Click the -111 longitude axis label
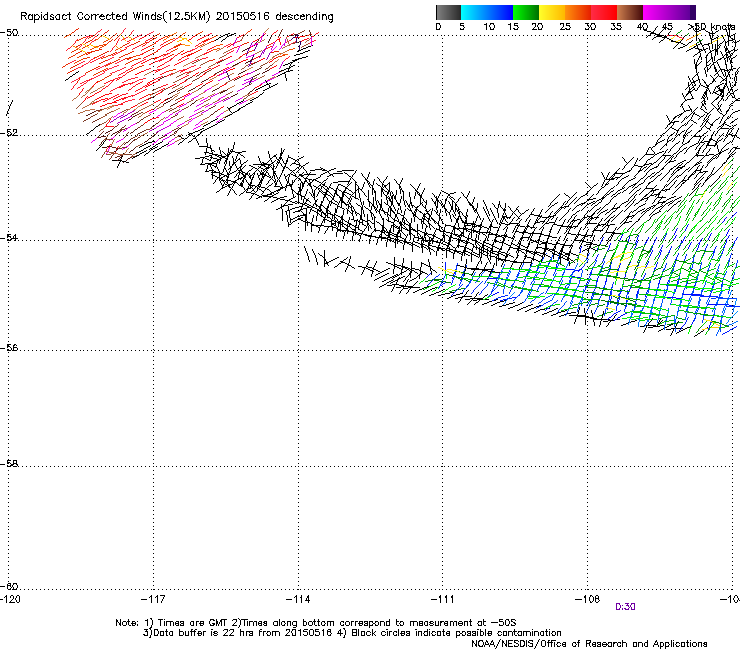The width and height of the screenshot is (740, 650). [x=442, y=599]
